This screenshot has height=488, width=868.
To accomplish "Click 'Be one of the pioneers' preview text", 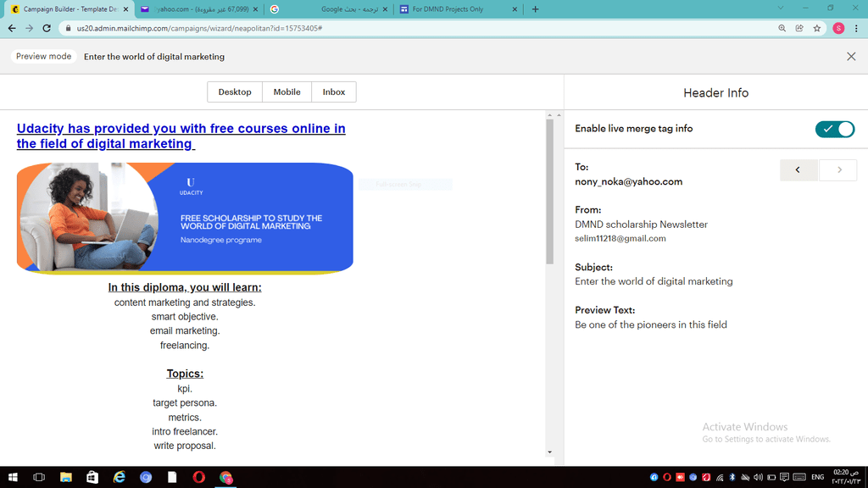I will (x=650, y=324).
